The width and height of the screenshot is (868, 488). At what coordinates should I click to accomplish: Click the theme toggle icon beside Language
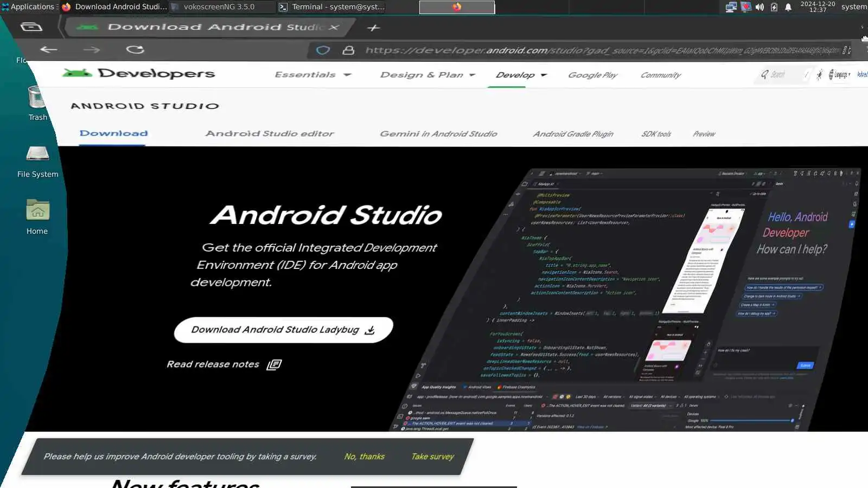pos(819,75)
